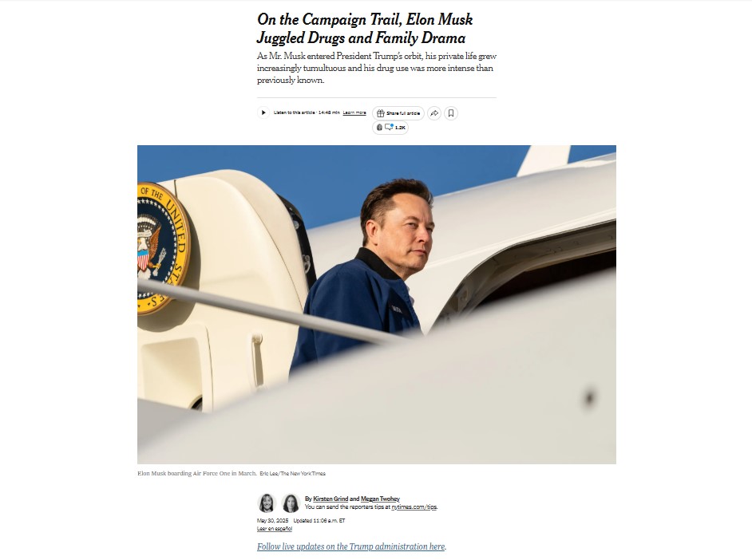The height and width of the screenshot is (560, 752).
Task: Open the nytimes.com/tips link
Action: coord(414,507)
